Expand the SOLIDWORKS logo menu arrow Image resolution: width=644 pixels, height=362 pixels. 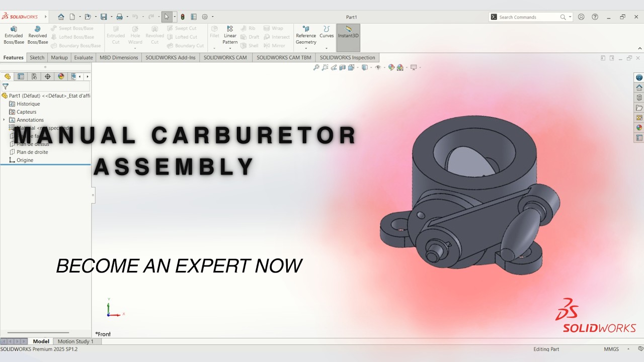(x=45, y=17)
